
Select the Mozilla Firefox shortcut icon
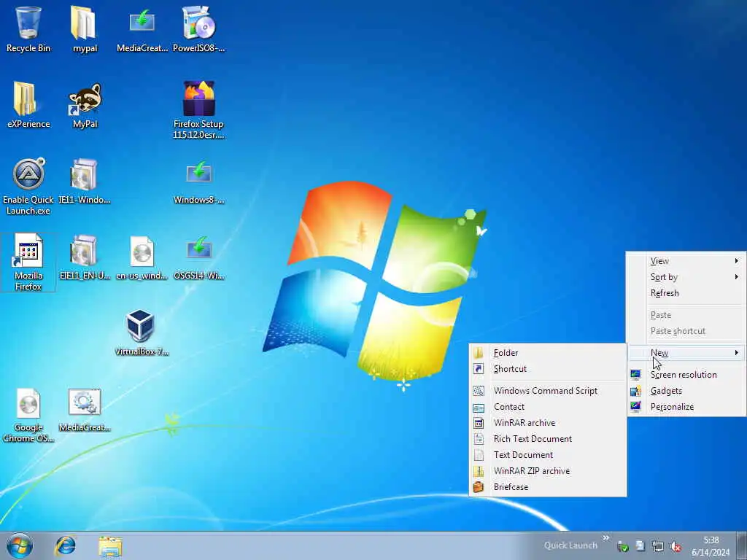tap(28, 262)
